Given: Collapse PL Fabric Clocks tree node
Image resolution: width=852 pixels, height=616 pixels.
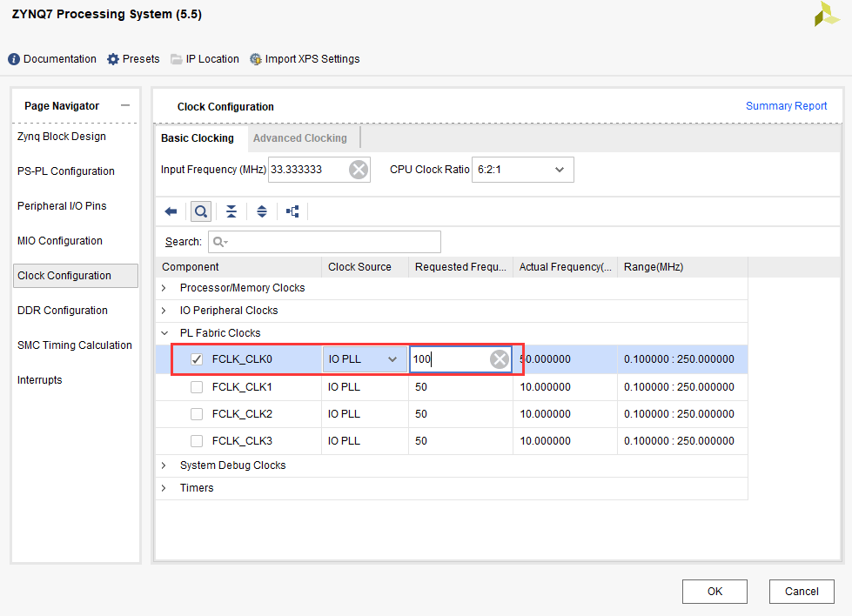Looking at the screenshot, I should [x=164, y=333].
